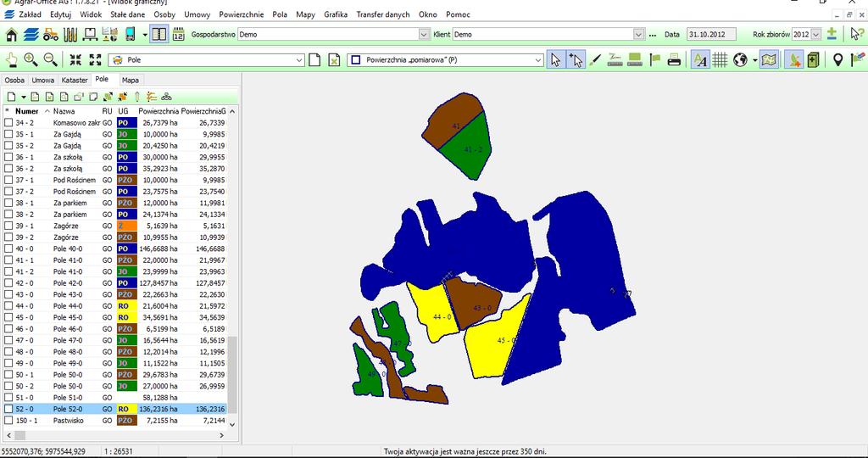
Task: Click the handheld mobile device icon
Action: tap(130, 34)
